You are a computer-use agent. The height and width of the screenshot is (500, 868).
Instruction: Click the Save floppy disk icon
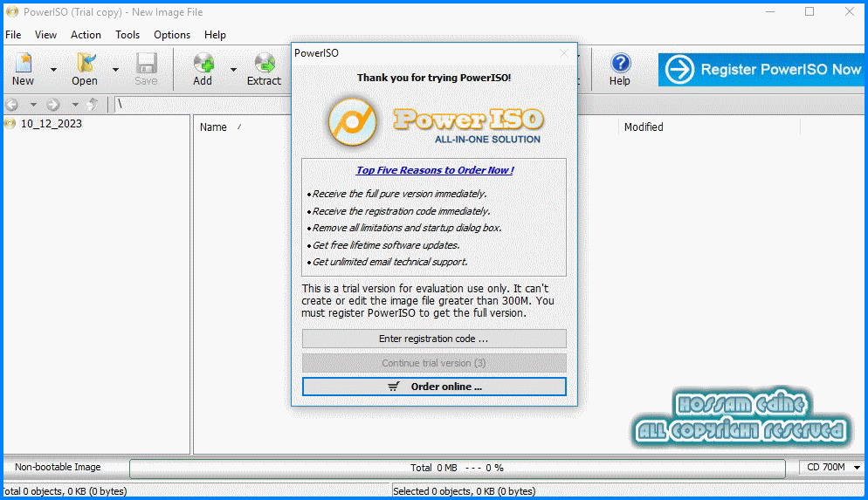coord(146,63)
